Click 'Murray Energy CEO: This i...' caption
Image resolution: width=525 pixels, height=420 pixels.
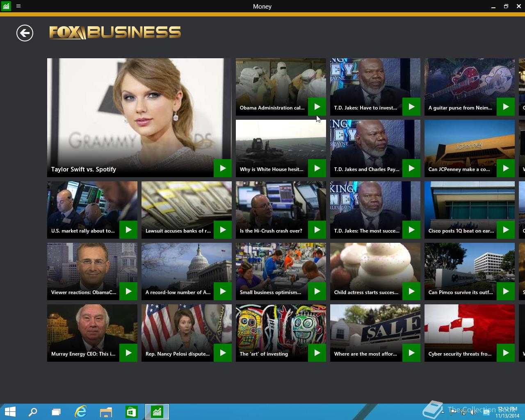83,354
